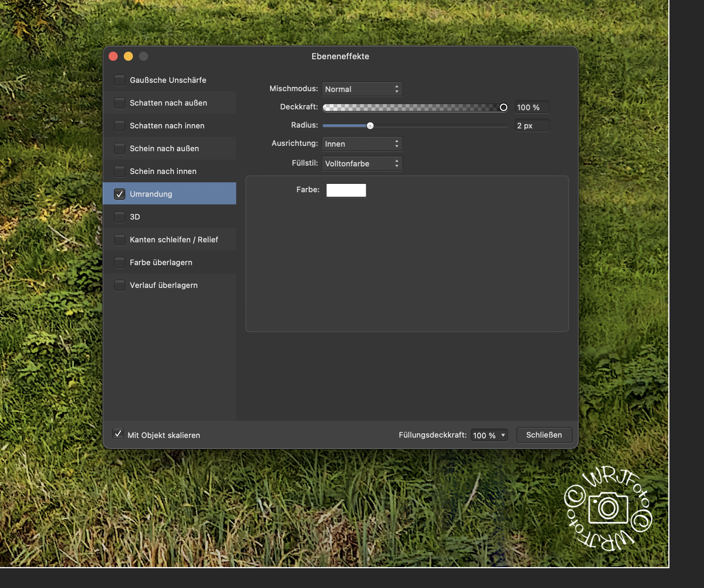
Task: Click the Radius slider handle
Action: 370,126
